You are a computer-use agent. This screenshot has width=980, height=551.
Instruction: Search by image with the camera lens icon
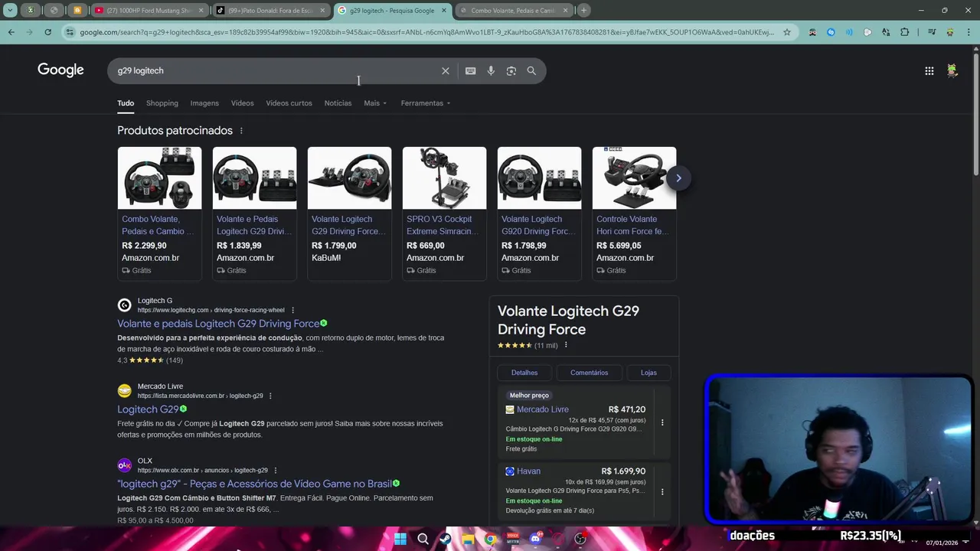511,70
